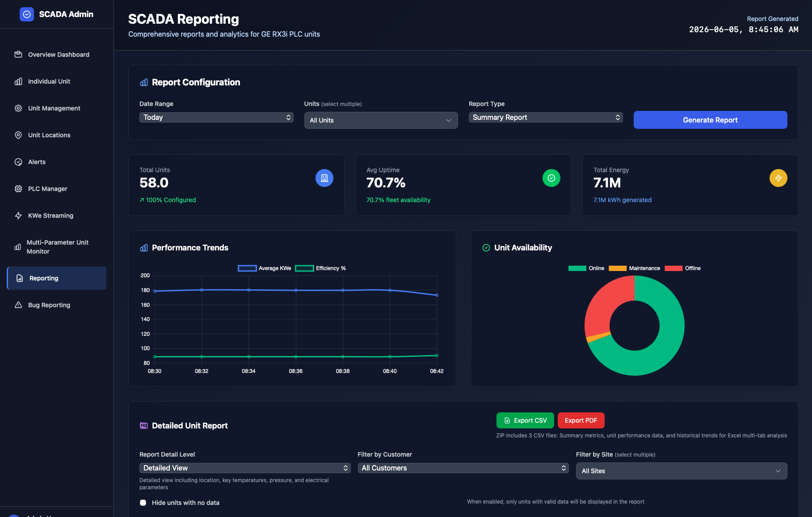Viewport: 812px width, 517px height.
Task: Click the Average KWe point at 08:42
Action: [x=437, y=295]
